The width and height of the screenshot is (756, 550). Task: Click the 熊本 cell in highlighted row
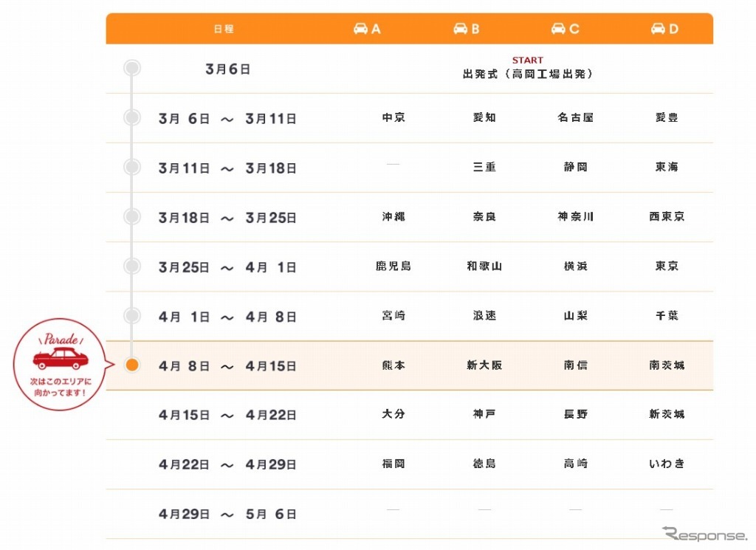click(x=393, y=365)
